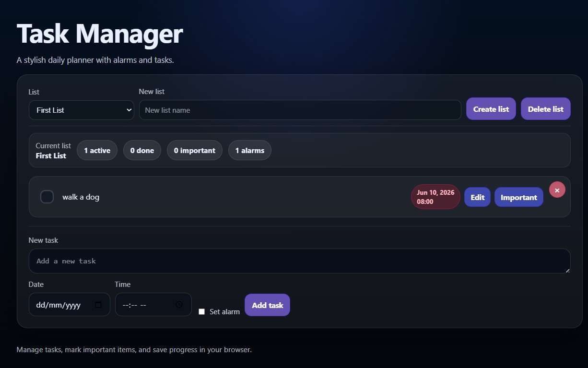The height and width of the screenshot is (368, 588).
Task: Click the dd/mm/yyyy date input
Action: [x=70, y=305]
